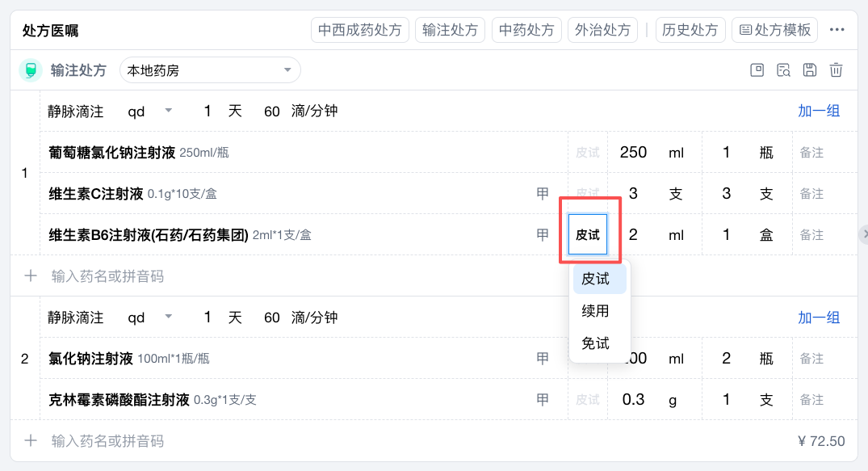Click the save prescription icon
The width and height of the screenshot is (868, 471).
click(809, 70)
